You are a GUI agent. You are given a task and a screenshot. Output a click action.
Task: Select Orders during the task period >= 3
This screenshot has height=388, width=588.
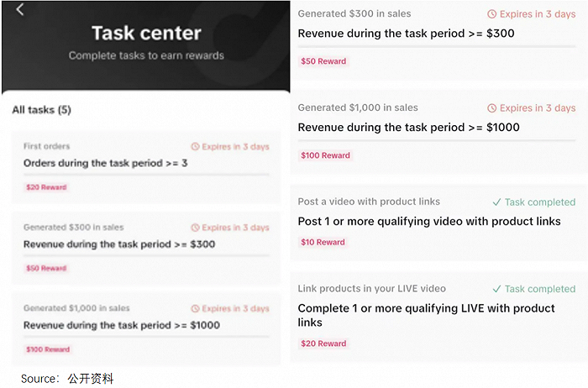click(105, 163)
